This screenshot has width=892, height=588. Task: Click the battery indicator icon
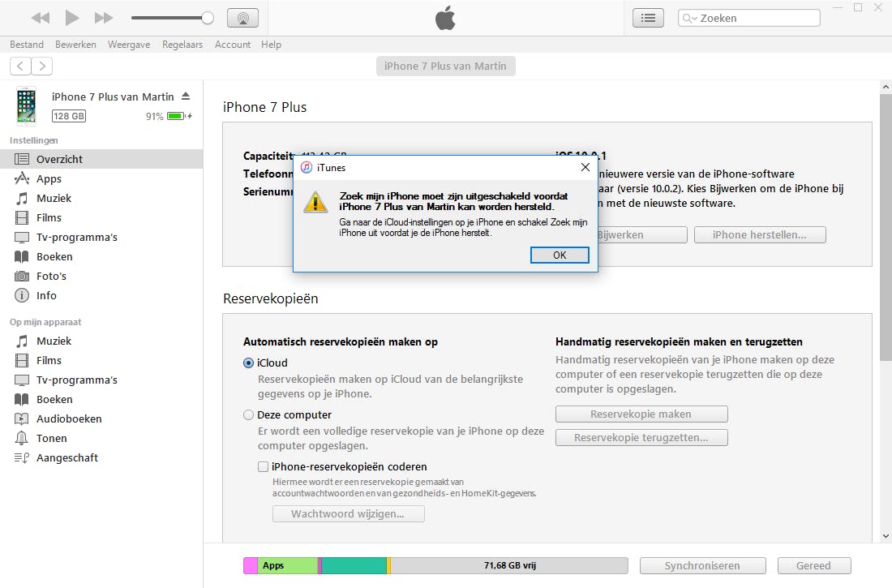coord(177,116)
